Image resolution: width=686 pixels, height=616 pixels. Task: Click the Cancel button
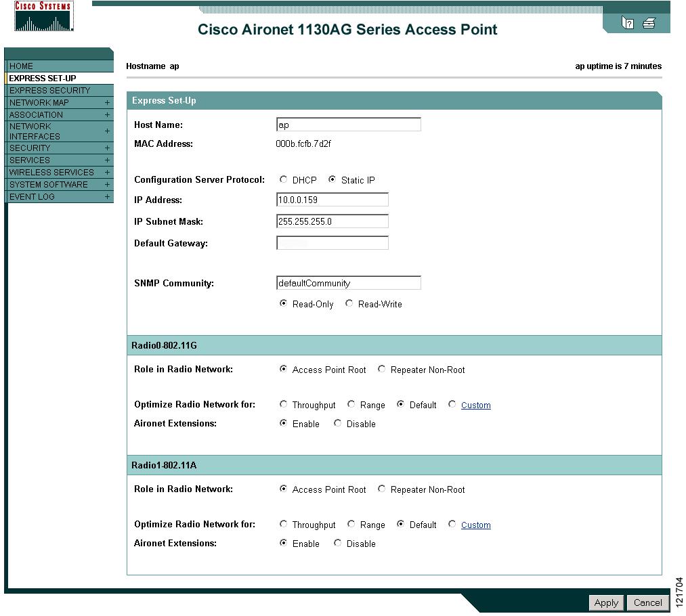[x=648, y=603]
